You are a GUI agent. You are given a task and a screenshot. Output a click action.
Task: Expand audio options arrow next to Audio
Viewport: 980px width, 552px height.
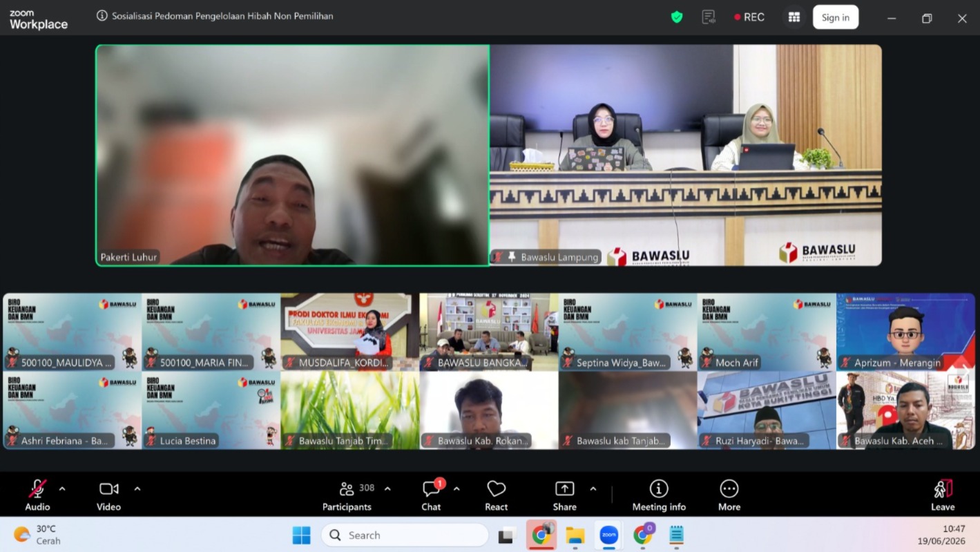[62, 488]
